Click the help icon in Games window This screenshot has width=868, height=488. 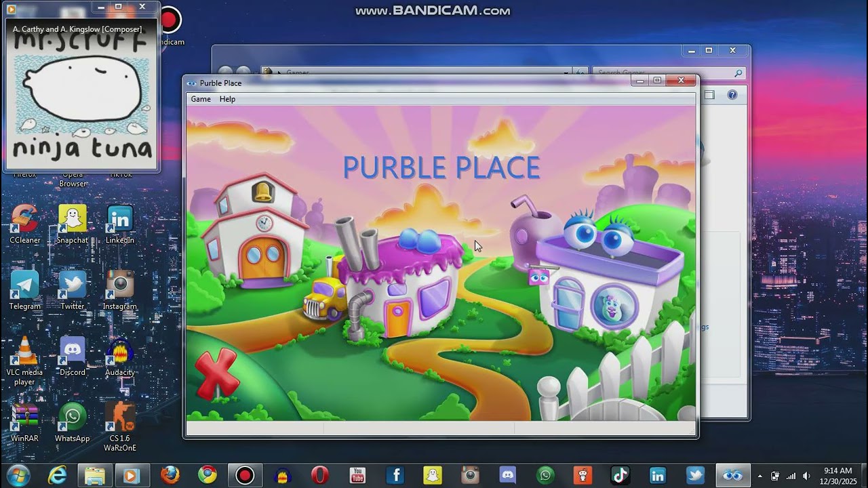pos(732,95)
